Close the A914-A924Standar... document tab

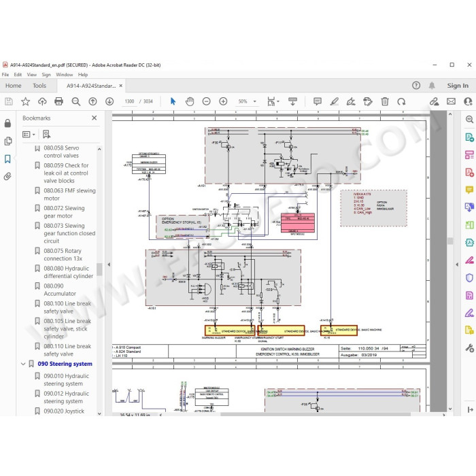(x=121, y=86)
